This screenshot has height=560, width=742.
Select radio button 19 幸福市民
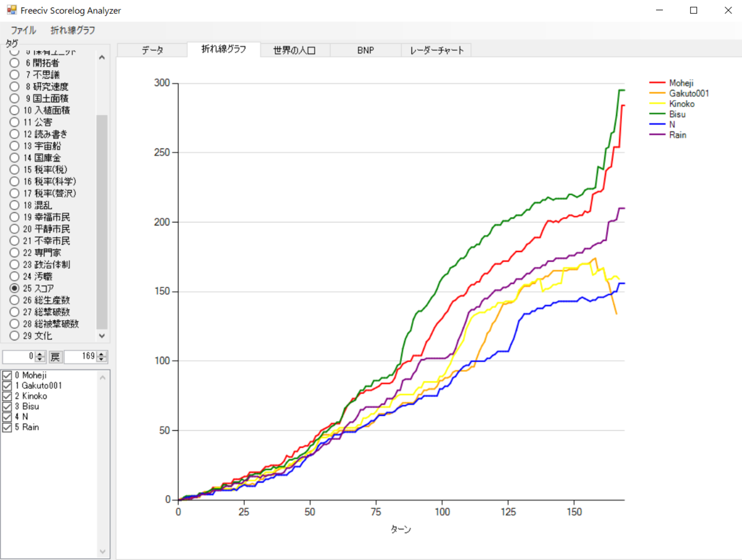point(14,217)
